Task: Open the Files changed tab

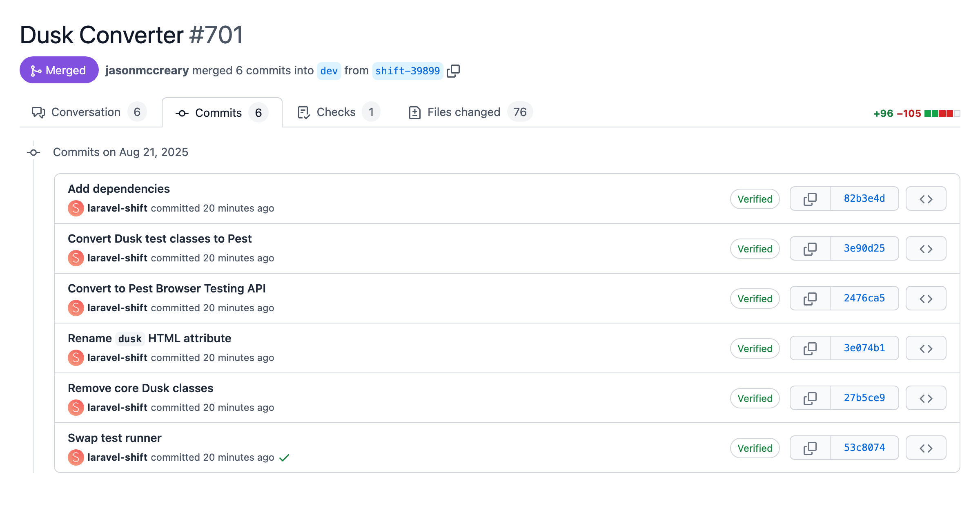Action: coord(470,112)
